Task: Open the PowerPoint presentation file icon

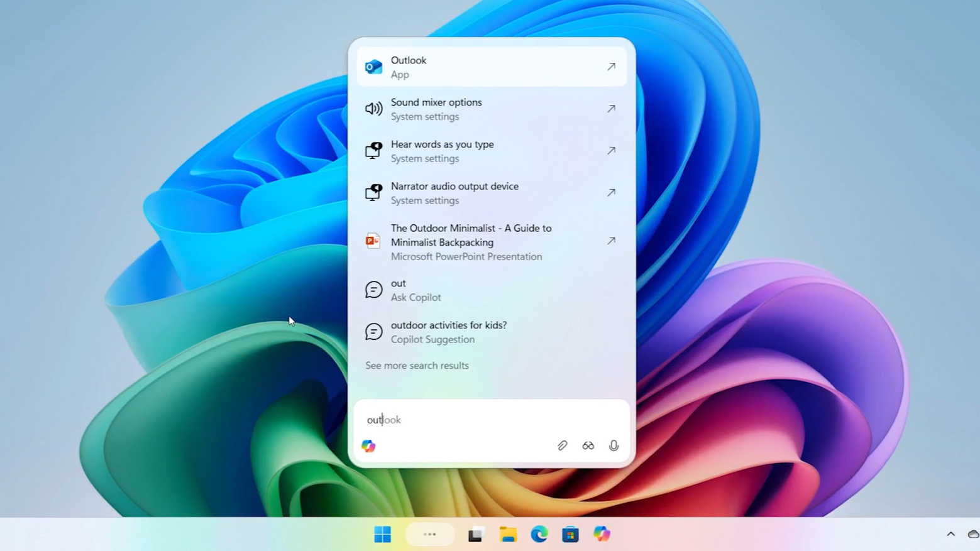Action: pos(372,241)
